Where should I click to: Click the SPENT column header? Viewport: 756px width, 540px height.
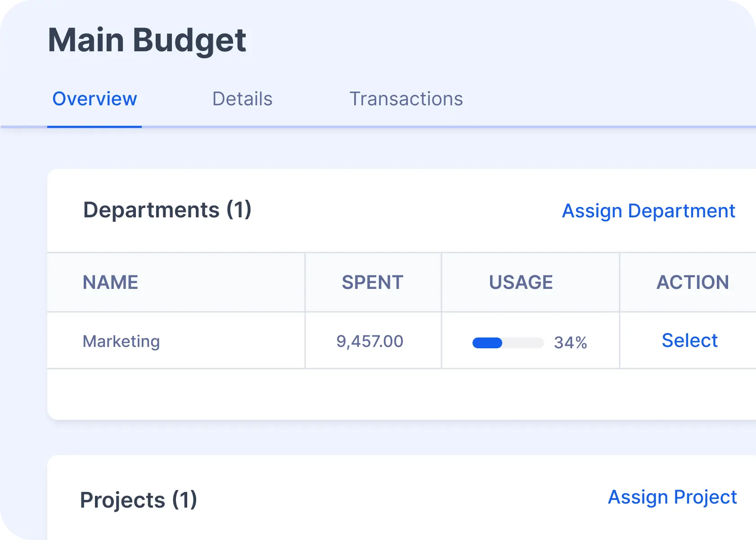[x=372, y=283]
